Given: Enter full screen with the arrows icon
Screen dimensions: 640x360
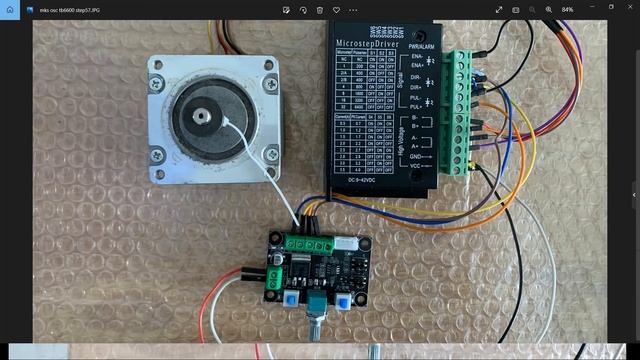Looking at the screenshot, I should pyautogui.click(x=499, y=10).
